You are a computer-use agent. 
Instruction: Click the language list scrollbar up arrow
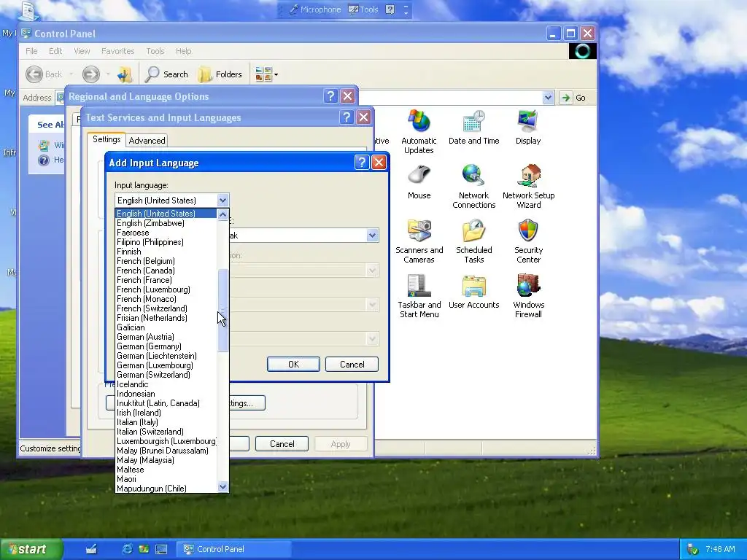pos(222,215)
